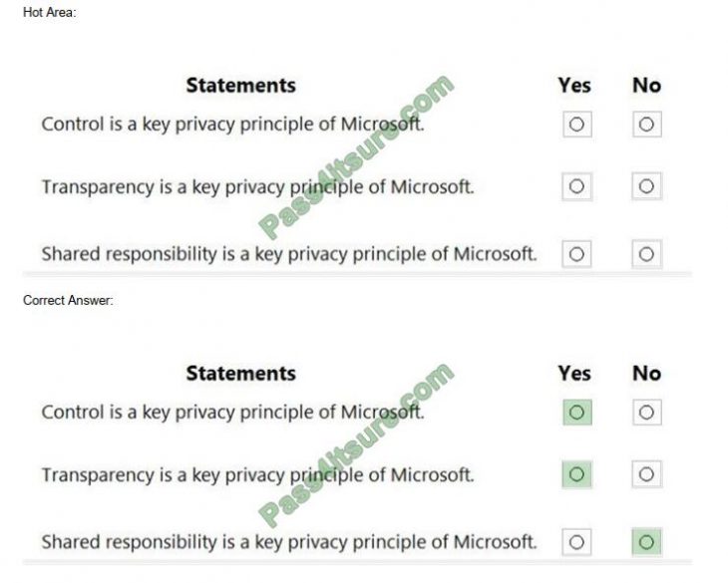Select Yes for Control statement in Hot Area
The image size is (728, 583).
point(576,125)
